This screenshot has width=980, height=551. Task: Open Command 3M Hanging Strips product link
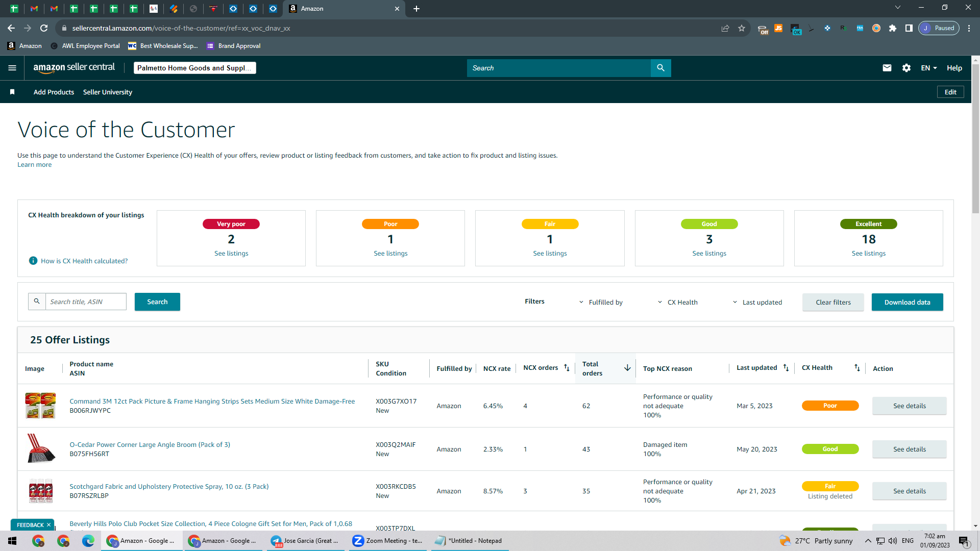[212, 402]
